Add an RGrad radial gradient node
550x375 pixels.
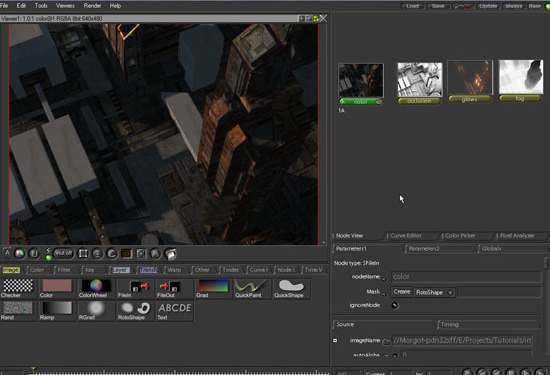[95, 311]
